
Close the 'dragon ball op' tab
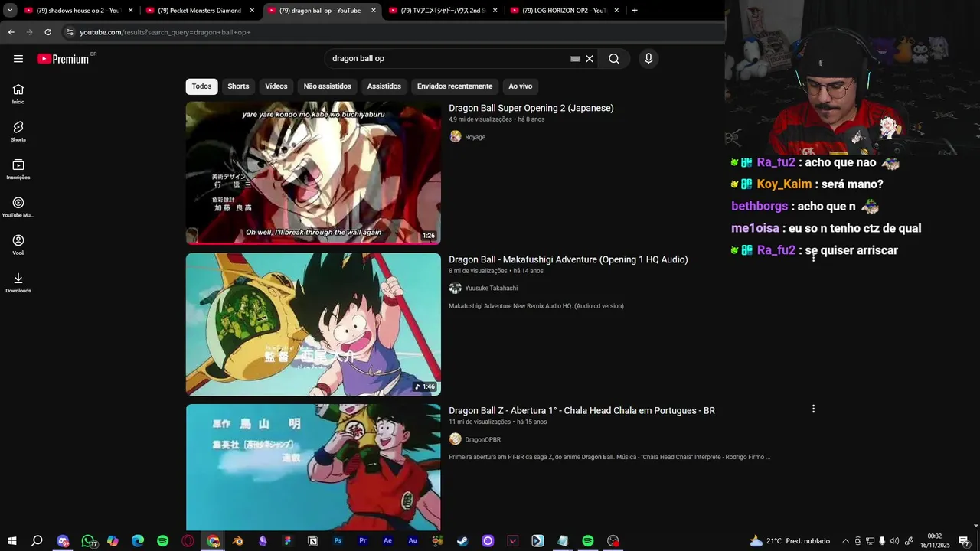click(x=374, y=11)
